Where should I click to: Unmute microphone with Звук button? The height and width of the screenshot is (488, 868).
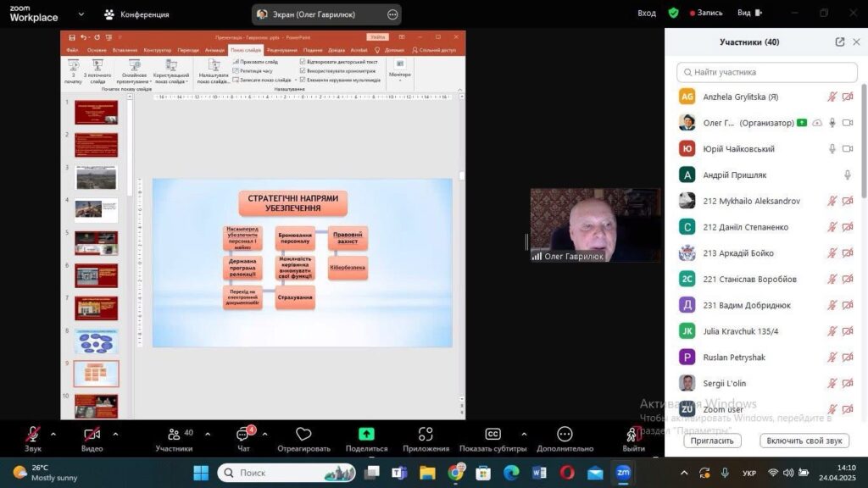pyautogui.click(x=33, y=435)
